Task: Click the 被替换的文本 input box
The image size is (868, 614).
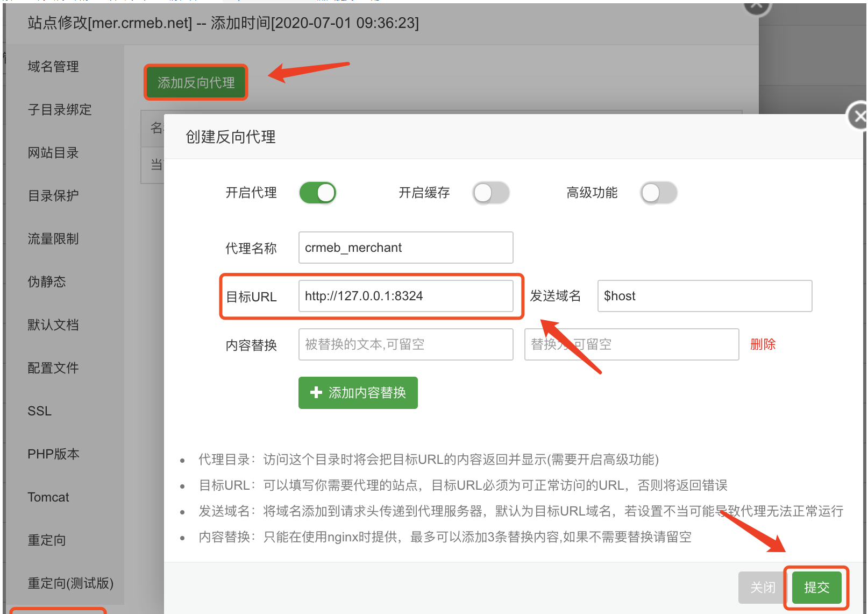Action: point(405,344)
